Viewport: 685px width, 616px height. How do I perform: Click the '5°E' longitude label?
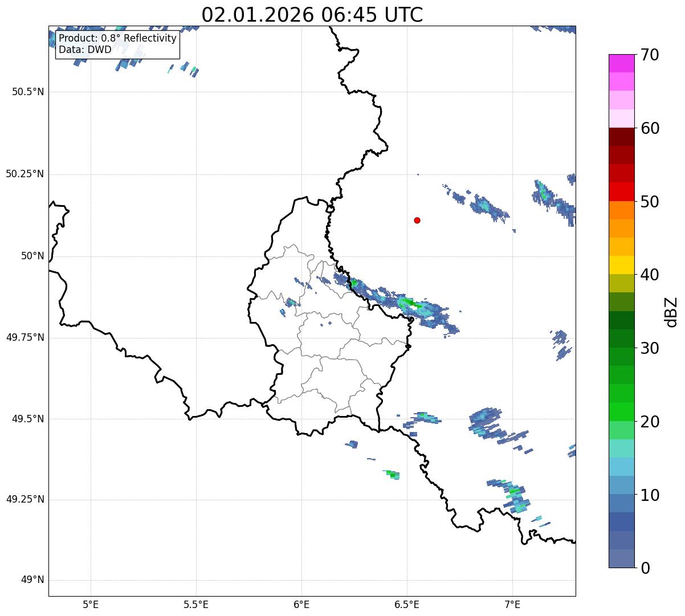point(91,604)
